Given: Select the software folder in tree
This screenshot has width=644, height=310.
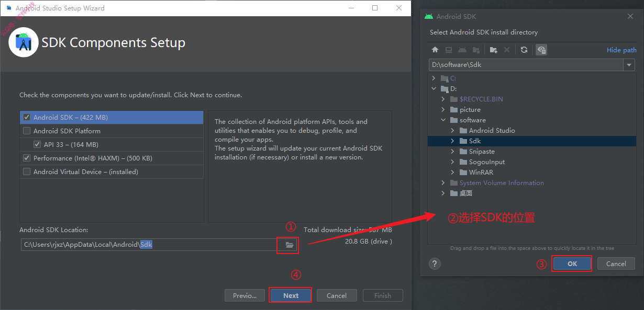Looking at the screenshot, I should [531, 120].
